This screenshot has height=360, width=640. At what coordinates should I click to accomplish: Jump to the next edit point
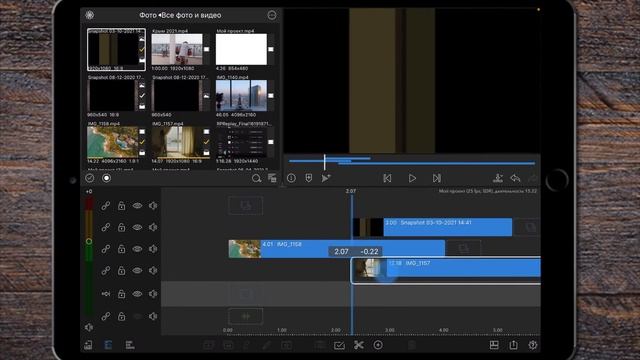coord(437,178)
